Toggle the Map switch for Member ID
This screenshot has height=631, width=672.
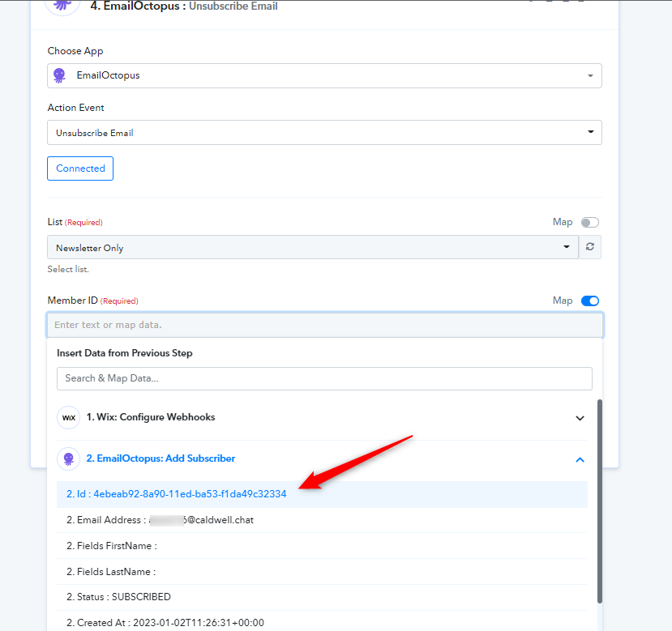[x=589, y=301]
